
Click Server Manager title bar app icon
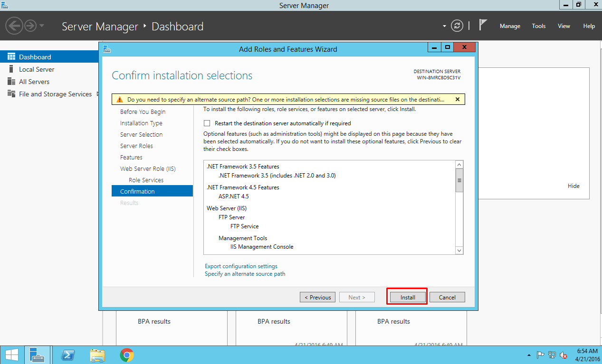[x=4, y=5]
